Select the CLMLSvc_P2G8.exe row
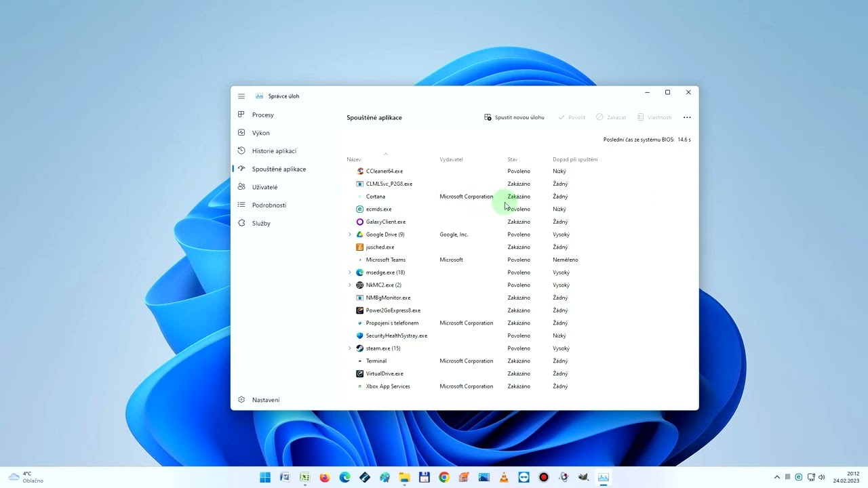The image size is (868, 488). [519, 184]
